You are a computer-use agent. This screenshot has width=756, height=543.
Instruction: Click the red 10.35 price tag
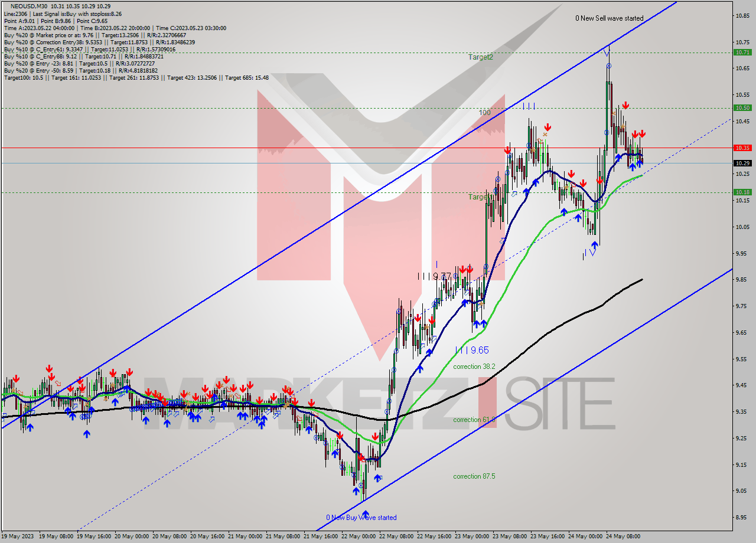(742, 148)
